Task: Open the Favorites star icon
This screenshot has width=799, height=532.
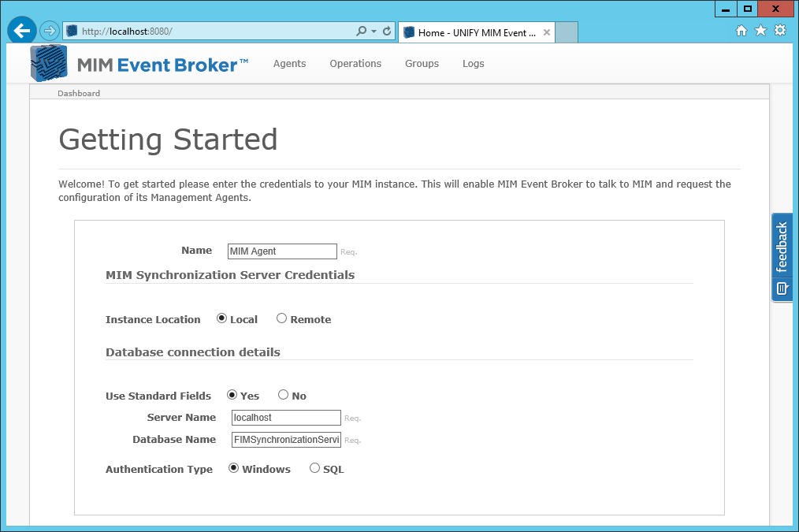Action: click(760, 31)
